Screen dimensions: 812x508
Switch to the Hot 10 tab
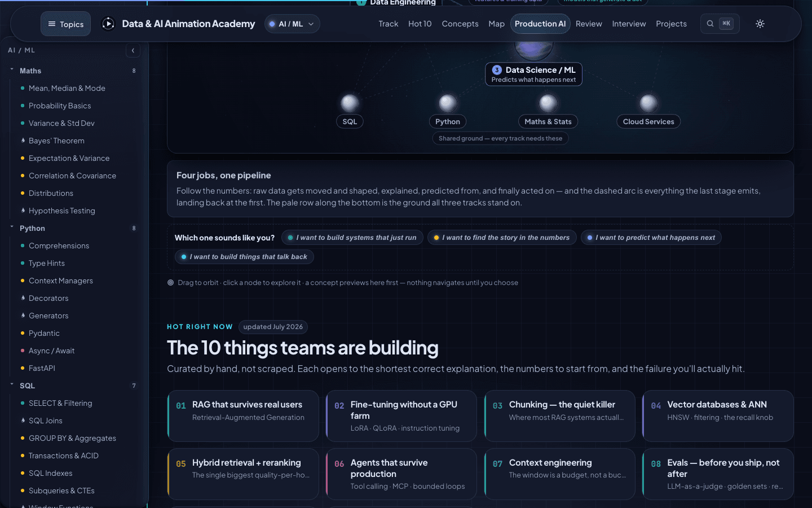(x=420, y=24)
